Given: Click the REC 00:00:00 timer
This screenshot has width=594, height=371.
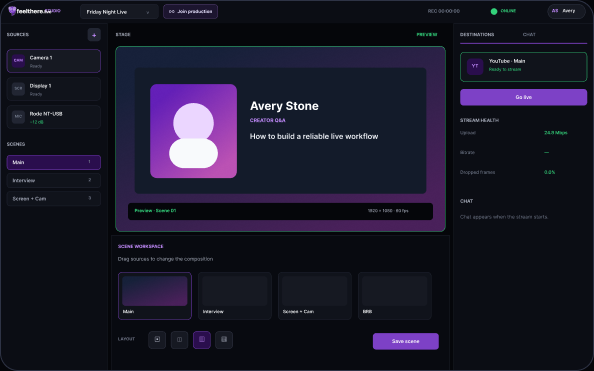Looking at the screenshot, I should tap(444, 11).
